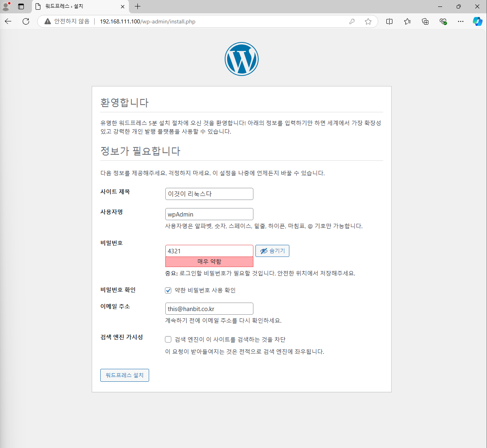Open the favorites list icon

(407, 21)
